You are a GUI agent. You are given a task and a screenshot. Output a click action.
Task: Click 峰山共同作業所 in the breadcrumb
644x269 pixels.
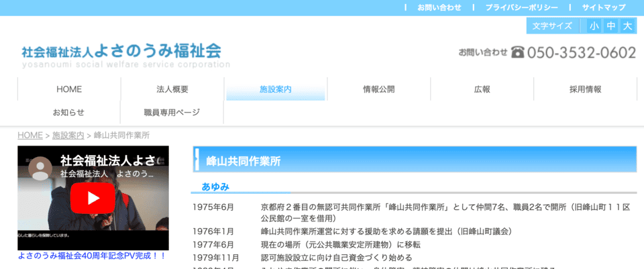tap(121, 135)
